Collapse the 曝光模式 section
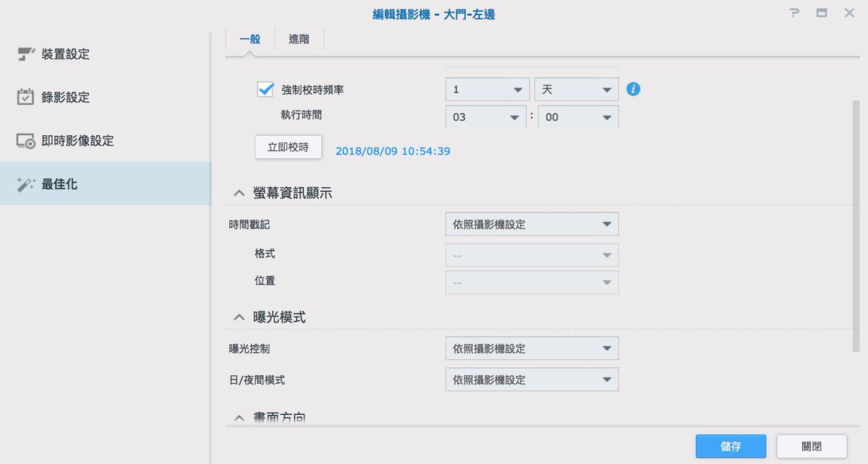Viewport: 868px width, 464px height. [x=239, y=317]
